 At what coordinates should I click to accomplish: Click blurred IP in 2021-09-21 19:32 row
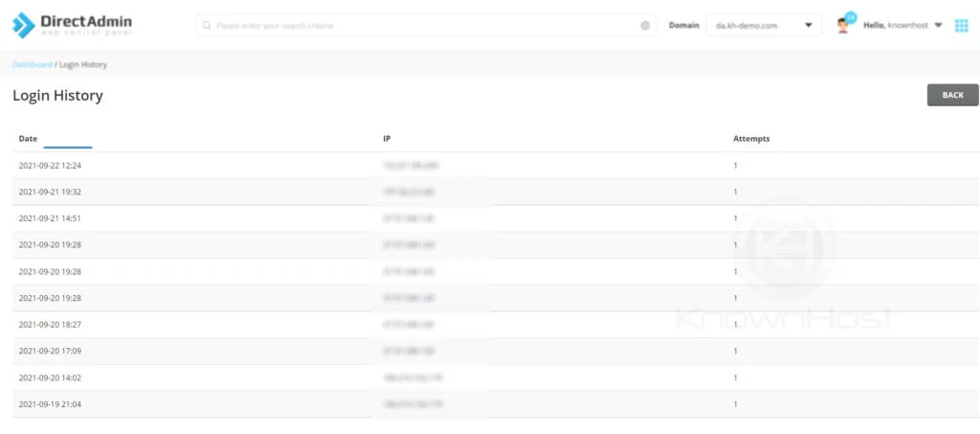pyautogui.click(x=409, y=192)
